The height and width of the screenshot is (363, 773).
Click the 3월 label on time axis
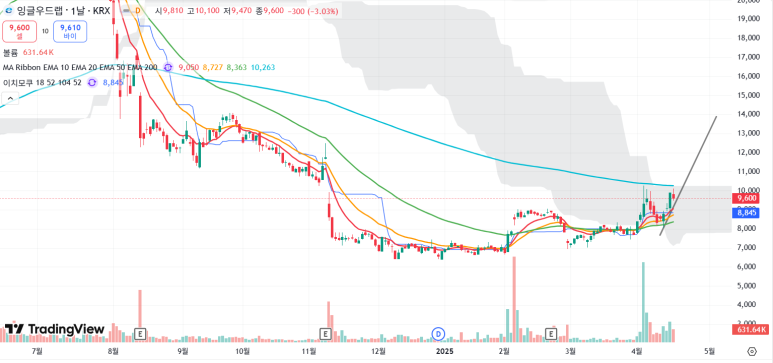point(570,351)
